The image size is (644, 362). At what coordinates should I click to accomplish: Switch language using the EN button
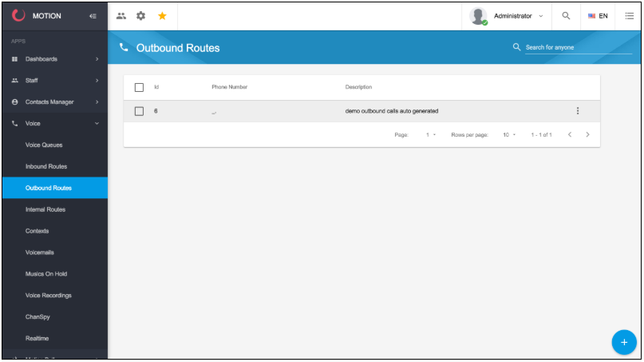[598, 16]
